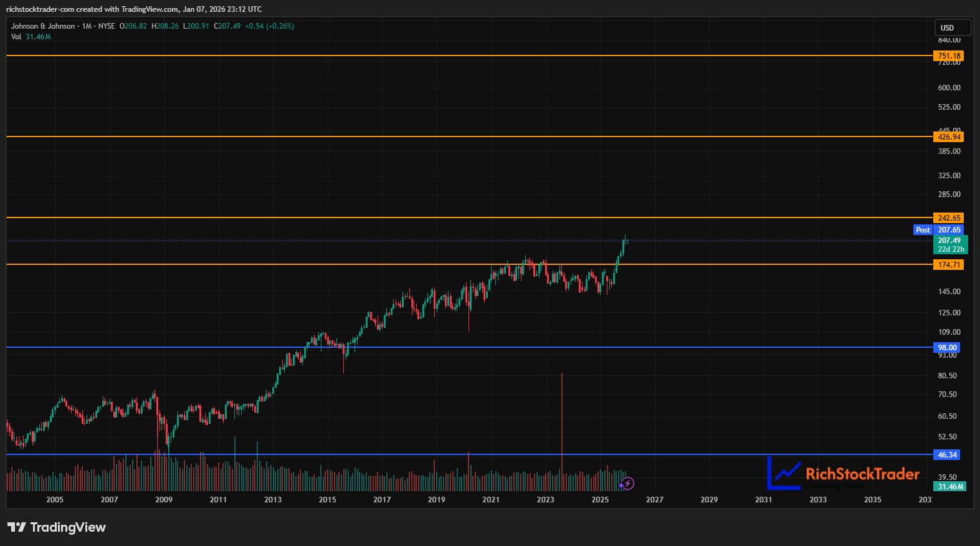Click the 31.46M volume axis label
This screenshot has height=546, width=980.
[950, 487]
